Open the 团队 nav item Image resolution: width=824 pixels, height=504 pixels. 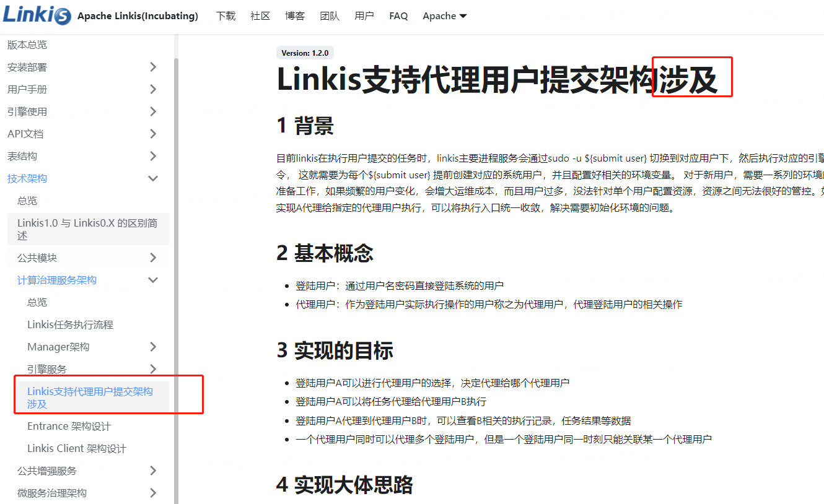pos(330,16)
